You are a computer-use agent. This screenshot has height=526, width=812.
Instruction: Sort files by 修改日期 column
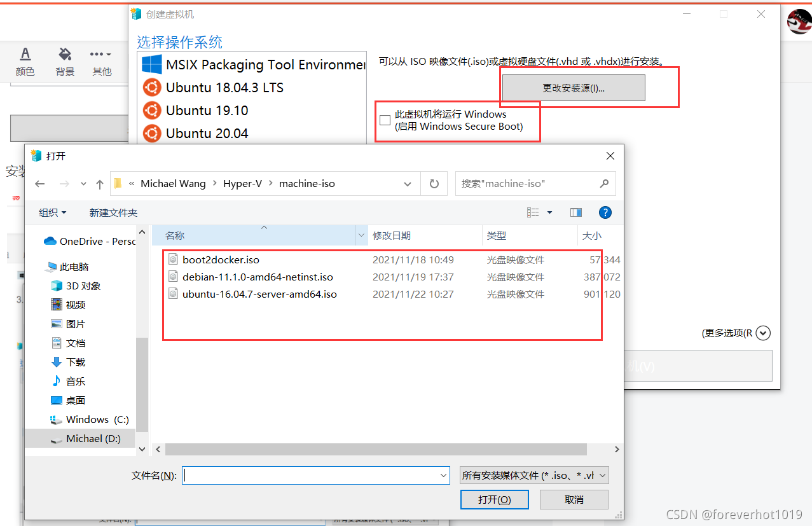tap(425, 235)
